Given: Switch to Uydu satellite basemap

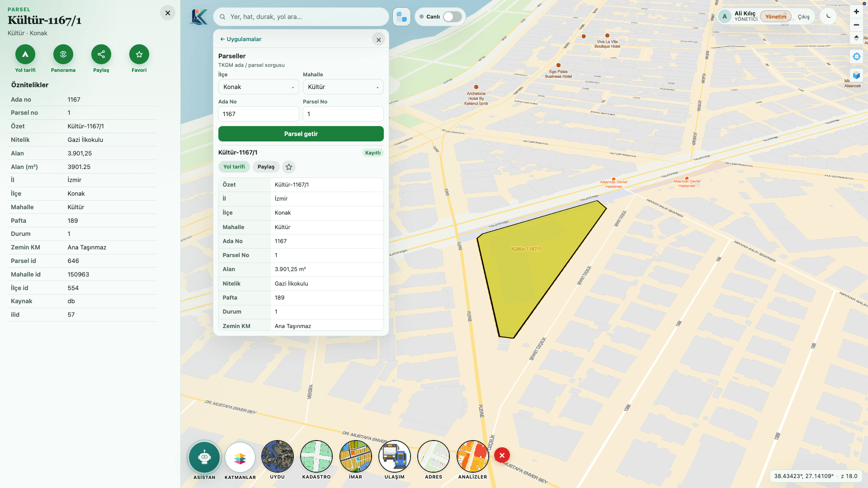Looking at the screenshot, I should point(278,457).
